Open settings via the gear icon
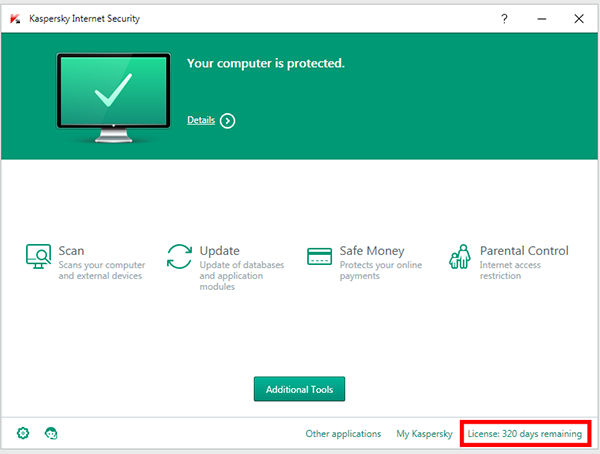 (23, 433)
